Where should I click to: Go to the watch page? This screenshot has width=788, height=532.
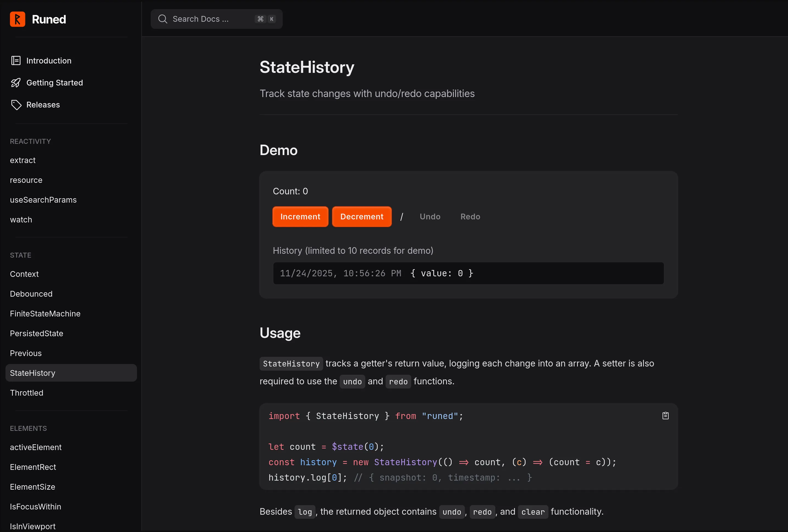[x=21, y=220]
